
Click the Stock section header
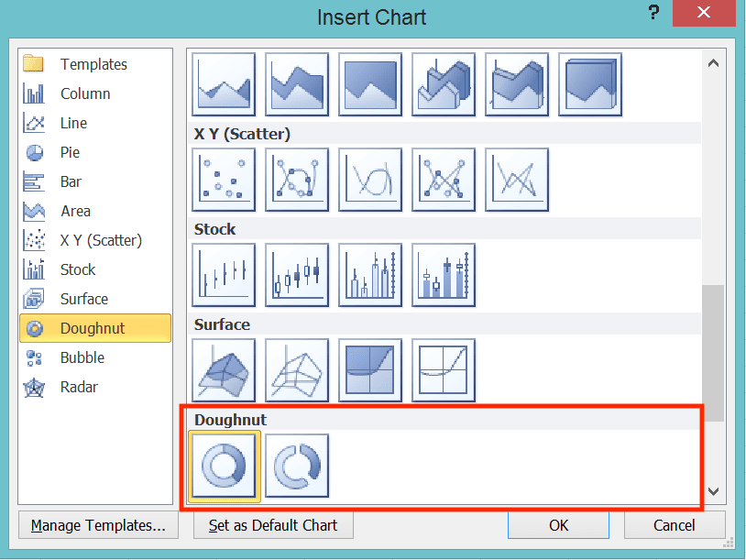point(446,229)
